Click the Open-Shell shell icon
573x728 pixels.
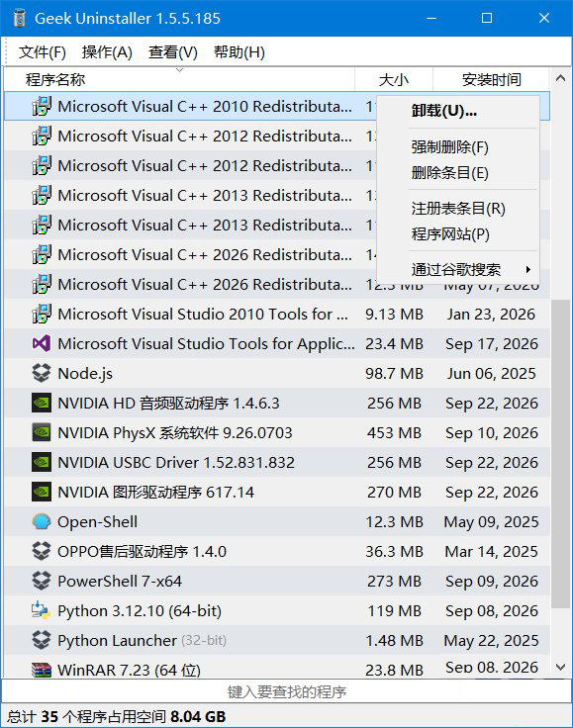(x=42, y=522)
